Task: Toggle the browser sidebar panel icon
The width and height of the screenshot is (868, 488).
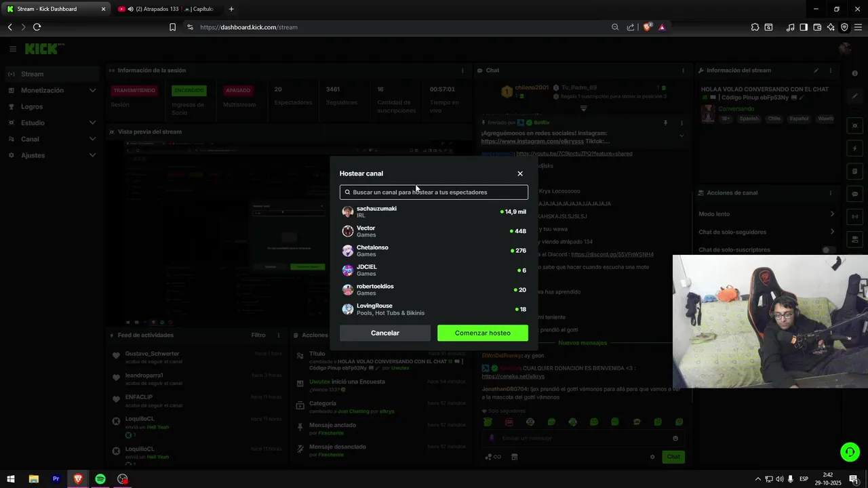Action: (804, 27)
